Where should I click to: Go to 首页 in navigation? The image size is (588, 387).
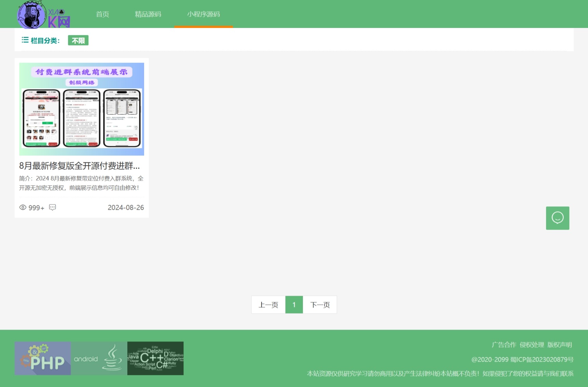coord(102,14)
